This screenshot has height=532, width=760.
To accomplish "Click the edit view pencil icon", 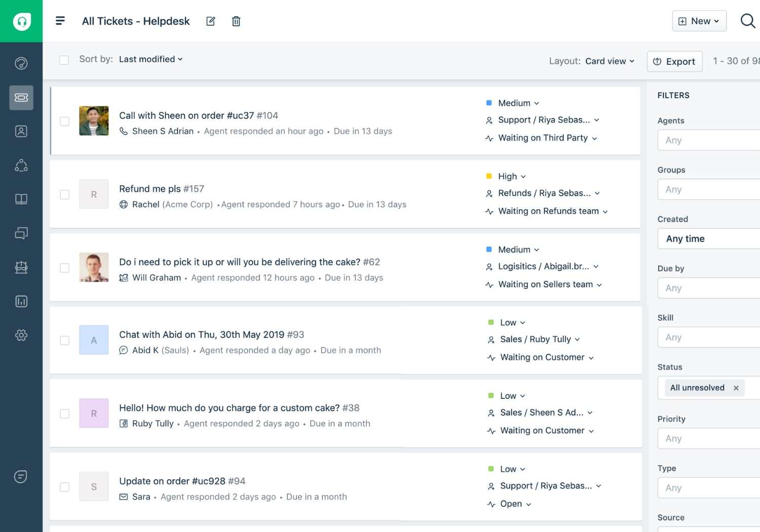I will point(211,21).
